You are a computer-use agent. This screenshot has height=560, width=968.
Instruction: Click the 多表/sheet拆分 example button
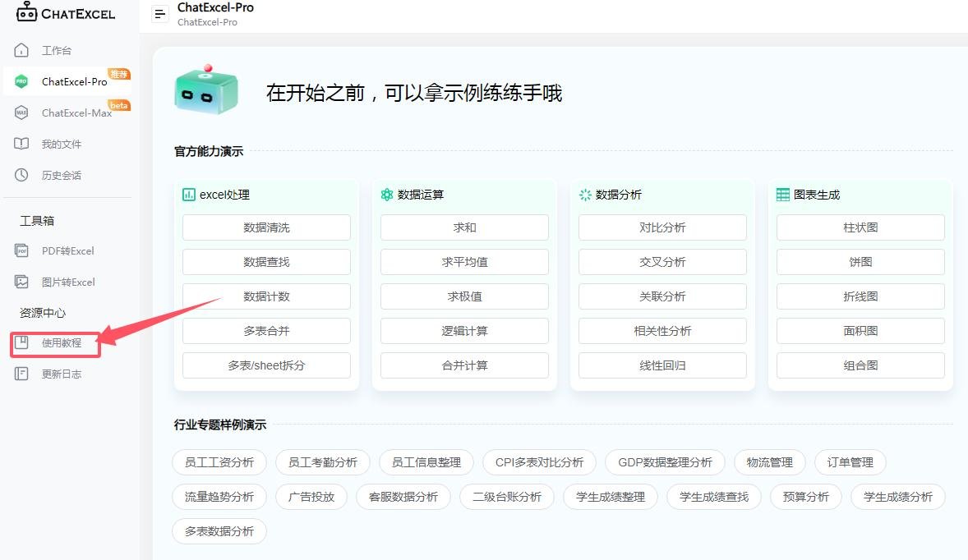pos(266,365)
